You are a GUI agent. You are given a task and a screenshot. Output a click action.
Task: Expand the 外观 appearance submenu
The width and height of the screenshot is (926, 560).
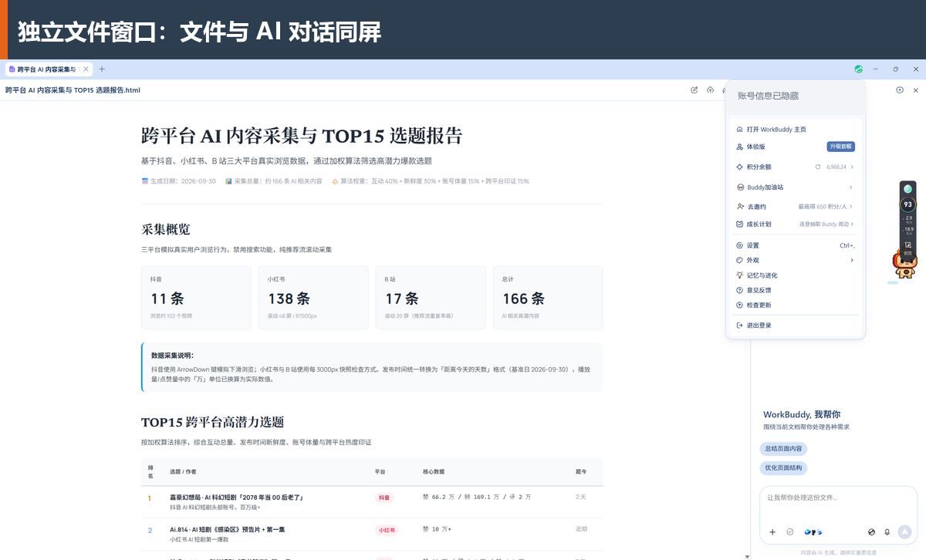pyautogui.click(x=796, y=261)
